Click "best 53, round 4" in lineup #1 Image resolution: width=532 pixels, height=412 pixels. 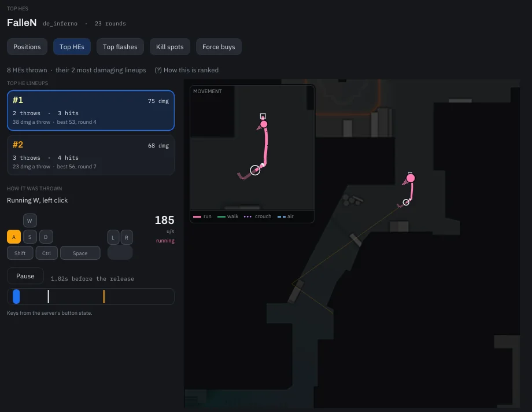[77, 122]
